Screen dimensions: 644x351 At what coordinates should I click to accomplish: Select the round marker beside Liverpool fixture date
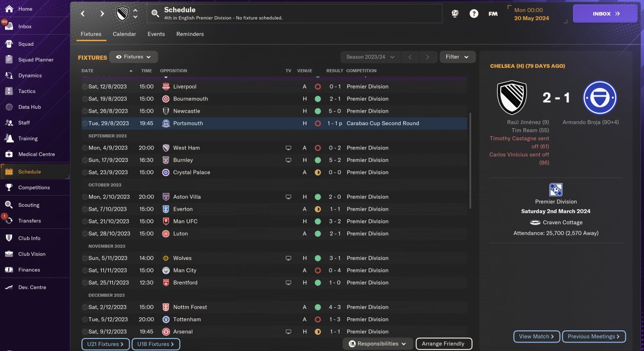click(x=85, y=86)
